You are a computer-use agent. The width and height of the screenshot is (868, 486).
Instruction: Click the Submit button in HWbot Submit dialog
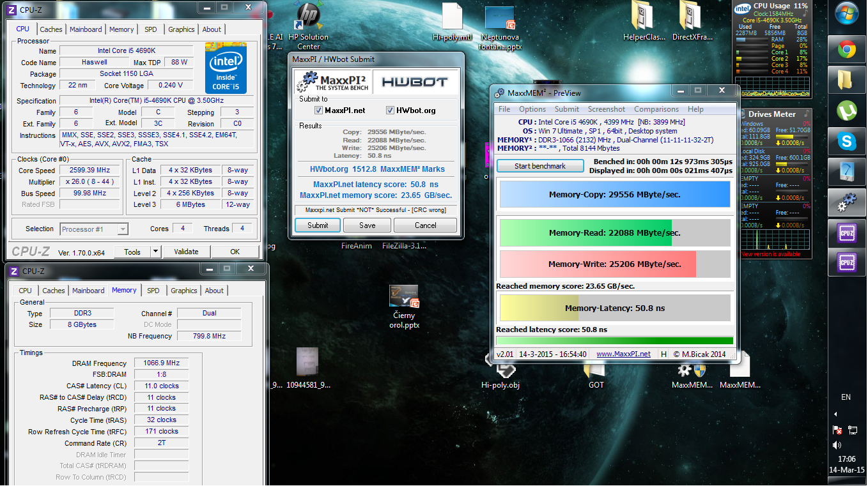[318, 225]
